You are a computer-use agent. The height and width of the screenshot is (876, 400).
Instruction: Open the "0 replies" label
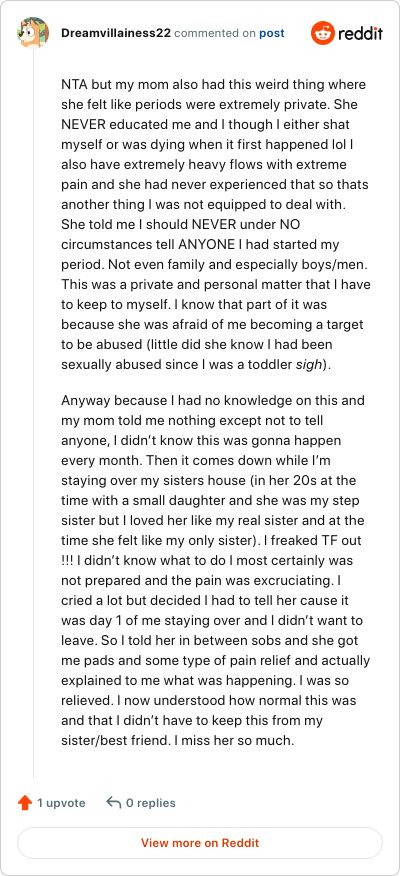coord(151,803)
